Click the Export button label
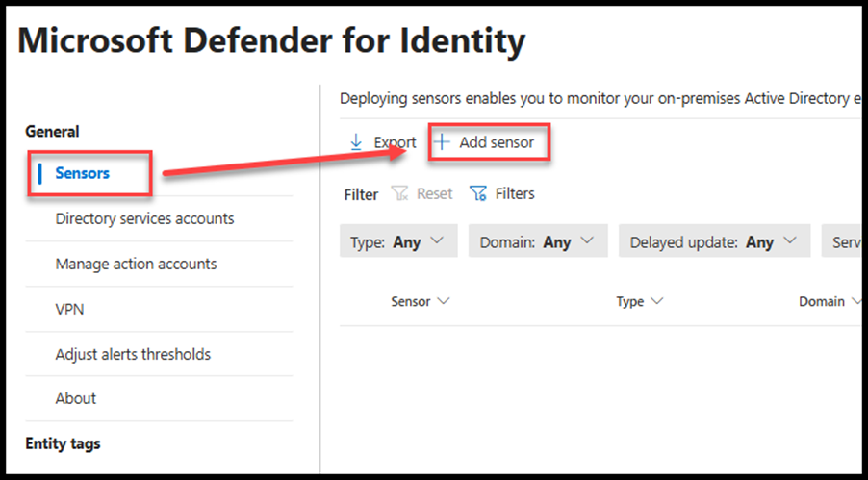 coord(395,142)
